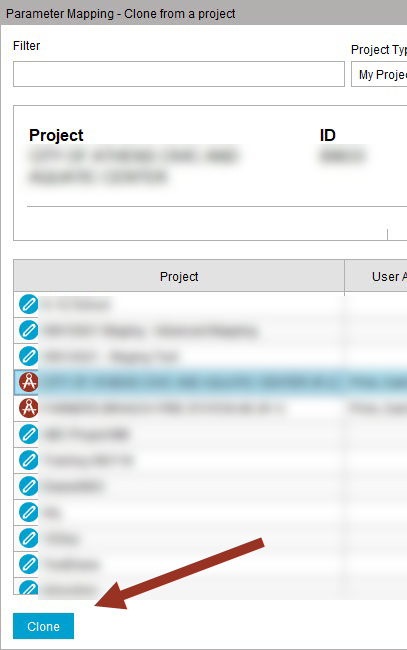Open the Project Type dropdown showing My Projects
Image resolution: width=407 pixels, height=650 pixels.
coord(379,74)
